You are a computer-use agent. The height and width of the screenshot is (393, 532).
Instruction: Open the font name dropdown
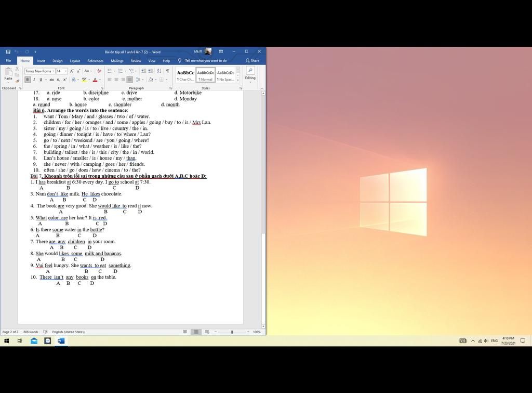click(x=54, y=71)
